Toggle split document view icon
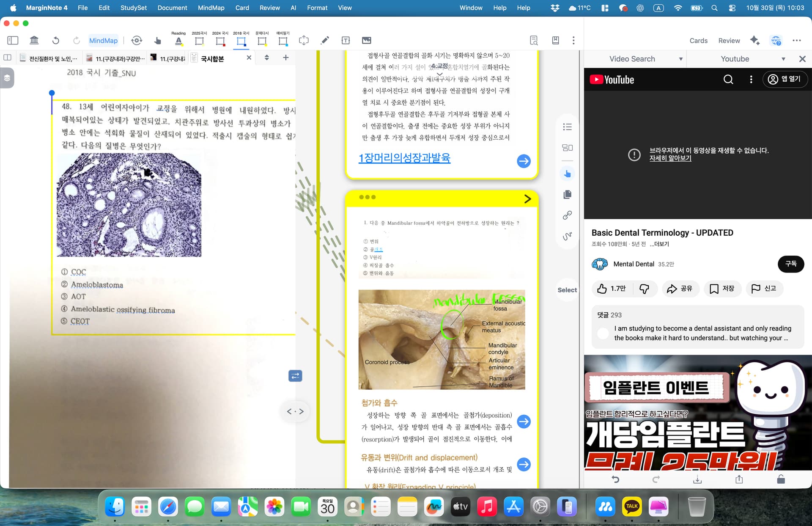This screenshot has height=526, width=812. pos(7,58)
